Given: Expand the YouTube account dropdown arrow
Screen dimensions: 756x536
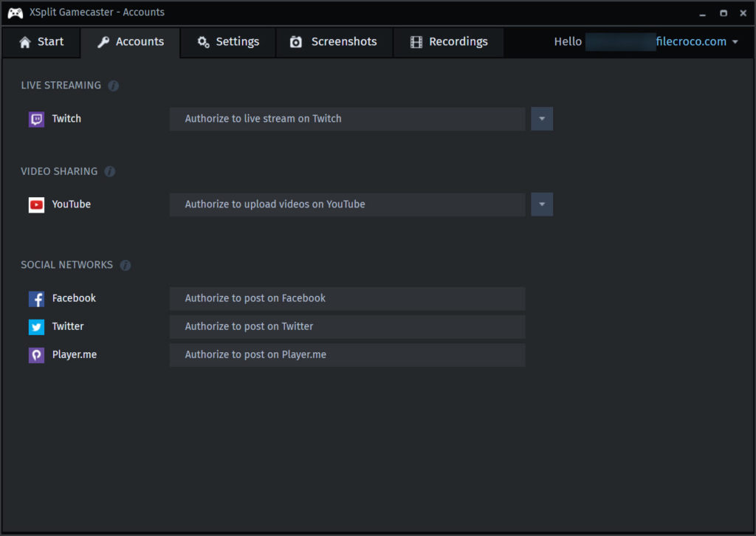Looking at the screenshot, I should 542,205.
